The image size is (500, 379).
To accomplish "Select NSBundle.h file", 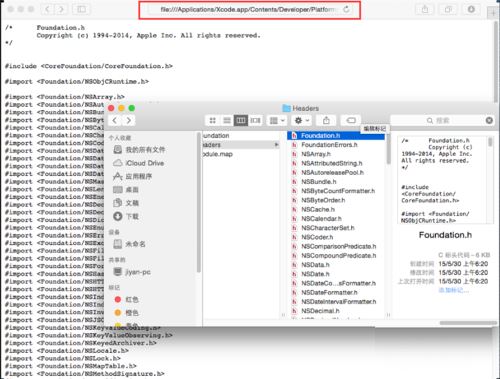I will click(337, 182).
